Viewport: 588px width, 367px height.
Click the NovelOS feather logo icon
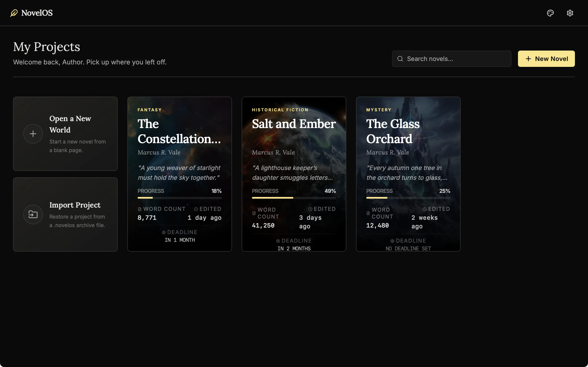(x=14, y=13)
